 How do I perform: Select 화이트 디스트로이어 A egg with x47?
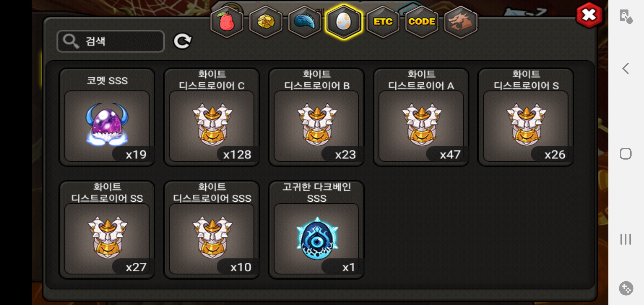coord(421,117)
